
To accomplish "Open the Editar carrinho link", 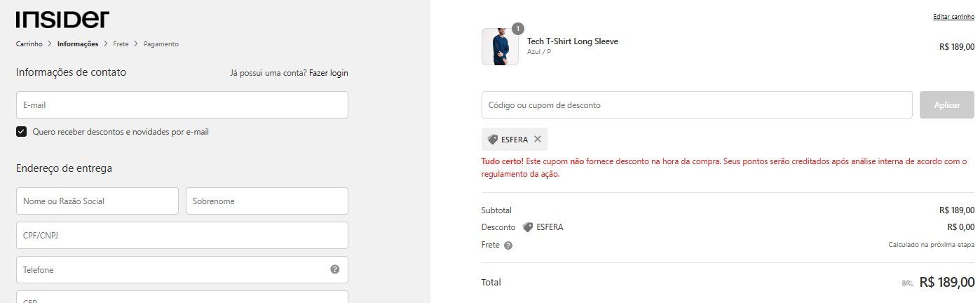I will [953, 16].
